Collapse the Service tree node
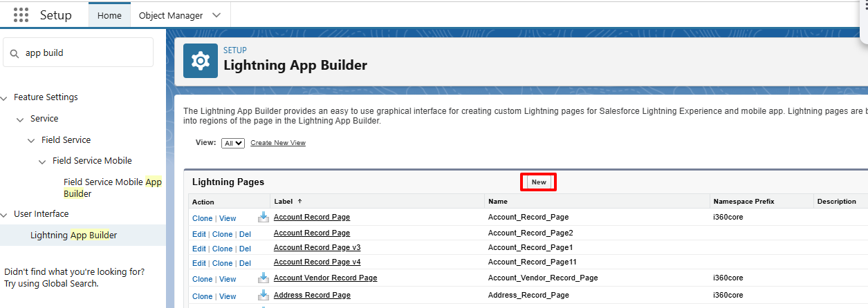The width and height of the screenshot is (868, 308). coord(21,119)
